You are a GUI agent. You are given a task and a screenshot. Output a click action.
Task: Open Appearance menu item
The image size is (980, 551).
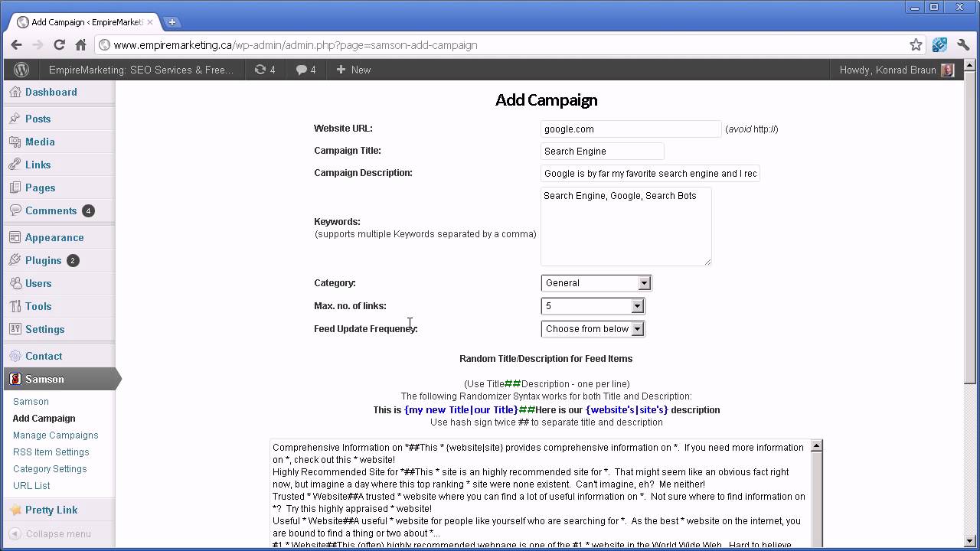(x=54, y=237)
